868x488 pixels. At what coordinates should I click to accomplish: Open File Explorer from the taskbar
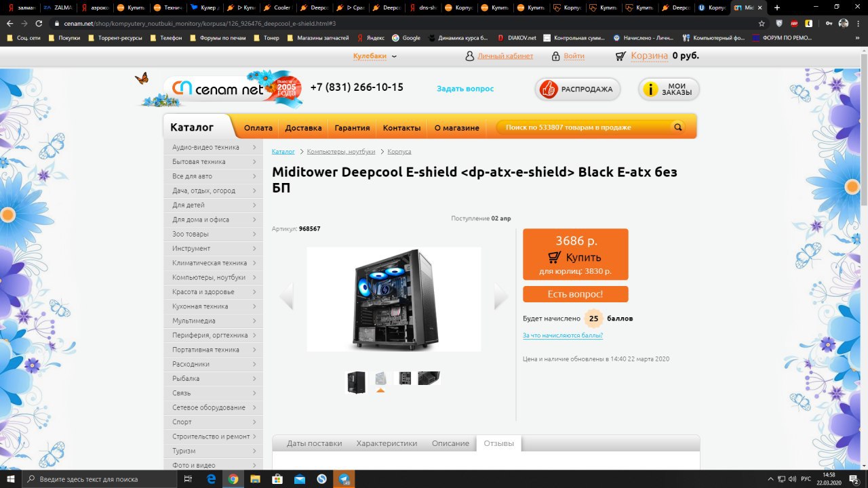click(x=255, y=479)
